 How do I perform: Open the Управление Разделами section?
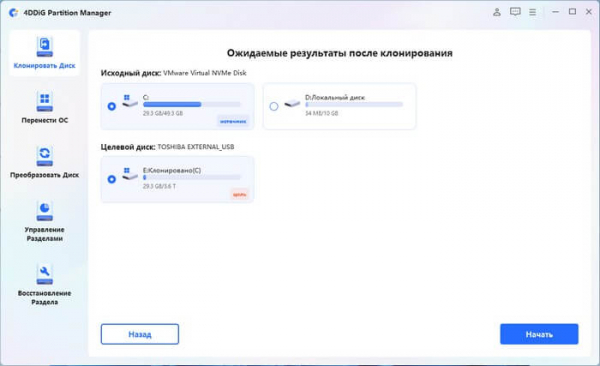coord(44,221)
